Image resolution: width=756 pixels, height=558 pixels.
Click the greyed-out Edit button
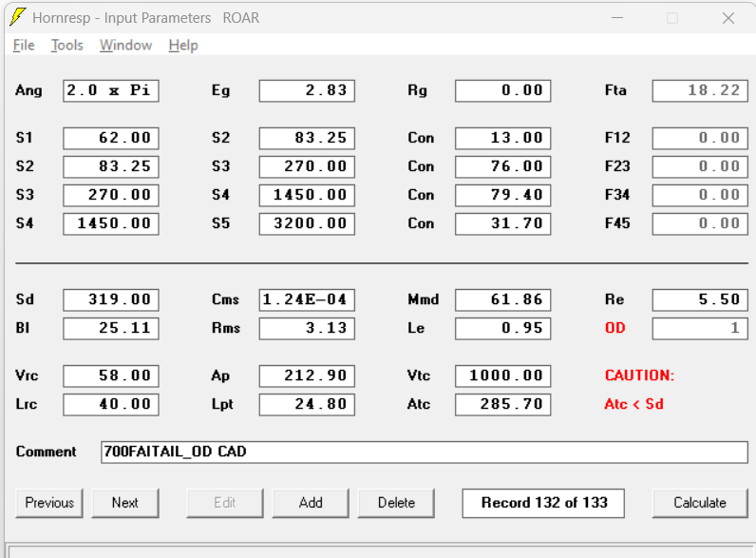(x=225, y=503)
